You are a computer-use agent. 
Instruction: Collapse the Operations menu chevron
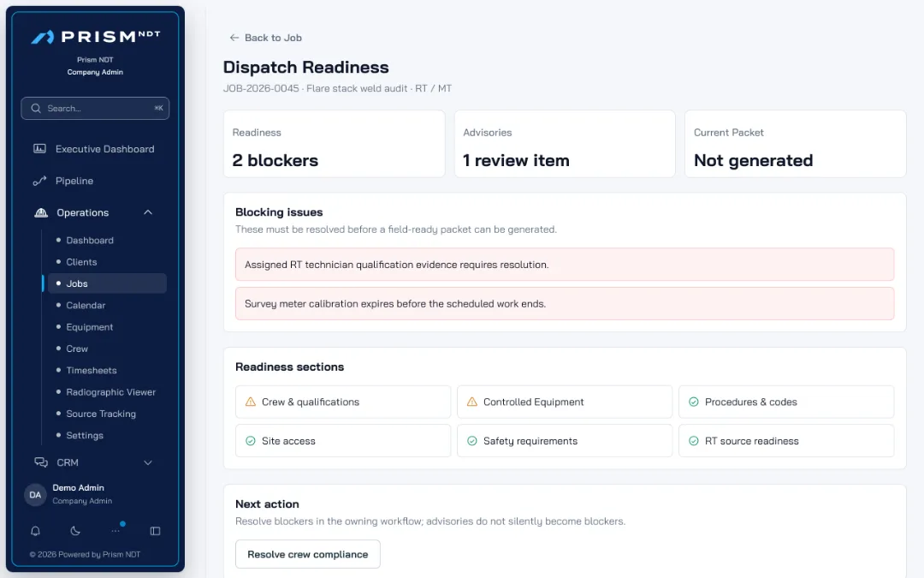[148, 212]
